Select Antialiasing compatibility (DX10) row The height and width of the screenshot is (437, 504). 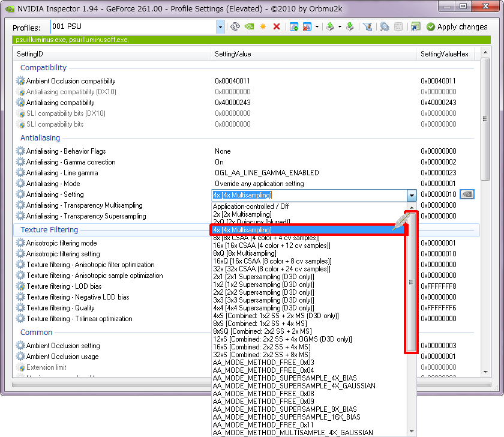click(244, 92)
